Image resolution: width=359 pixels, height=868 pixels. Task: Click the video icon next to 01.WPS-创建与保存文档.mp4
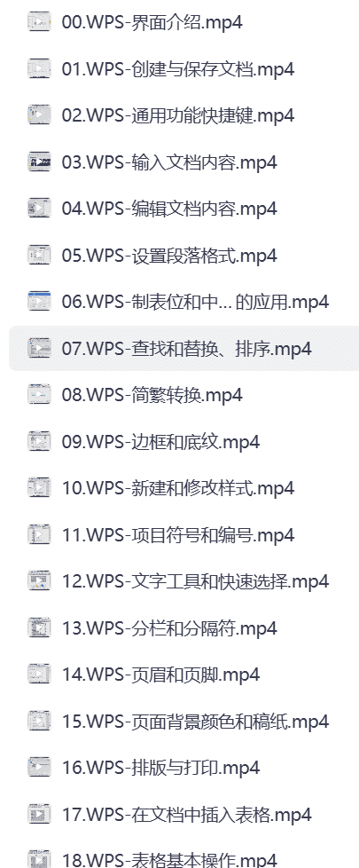(39, 68)
